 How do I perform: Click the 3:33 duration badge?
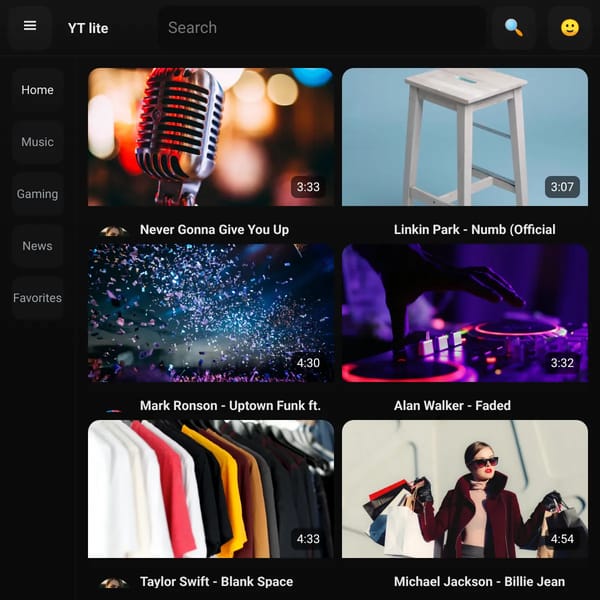(x=308, y=187)
